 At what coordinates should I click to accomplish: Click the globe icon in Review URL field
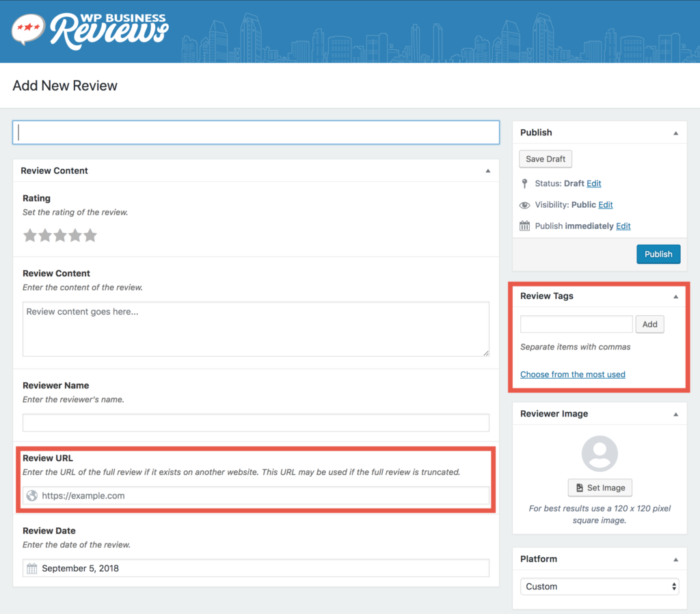click(31, 496)
